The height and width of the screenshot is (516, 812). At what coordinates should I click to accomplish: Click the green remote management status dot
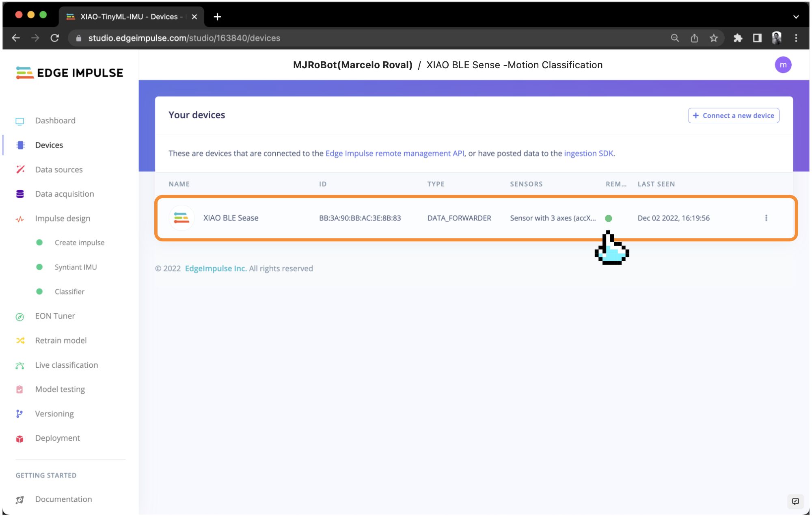point(608,218)
